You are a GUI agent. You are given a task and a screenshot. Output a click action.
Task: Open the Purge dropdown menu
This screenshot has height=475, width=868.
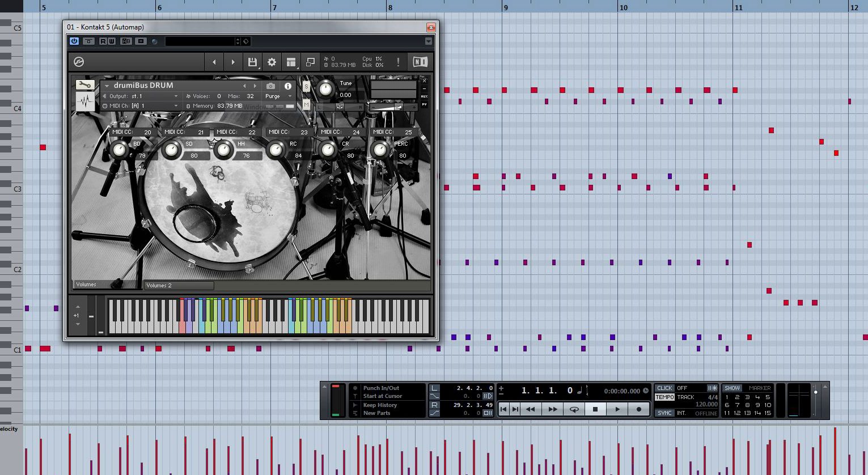pos(279,96)
